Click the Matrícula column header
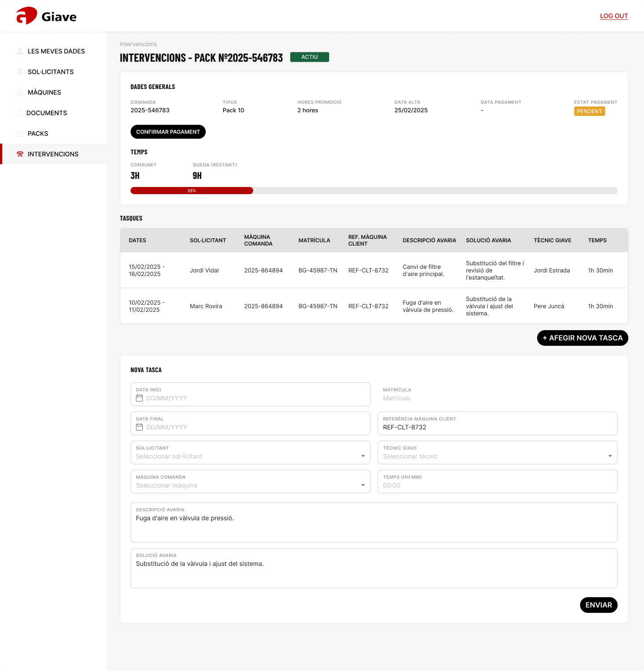644x671 pixels. click(x=314, y=240)
